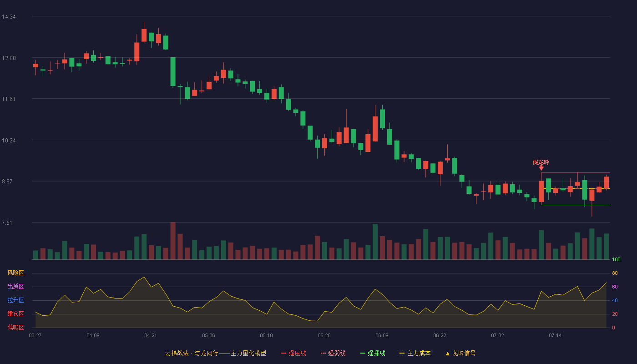Click the 04-21 date label
637x364 pixels.
(x=151, y=335)
